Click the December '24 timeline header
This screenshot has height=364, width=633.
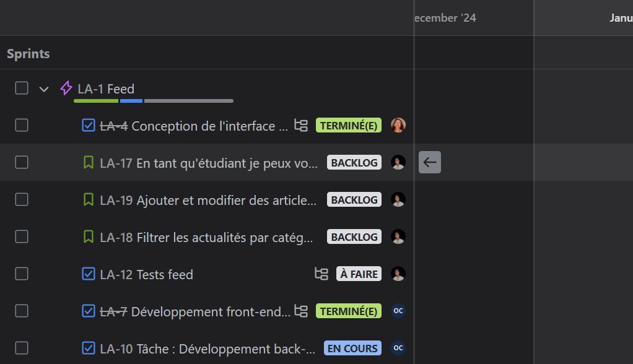pyautogui.click(x=445, y=18)
